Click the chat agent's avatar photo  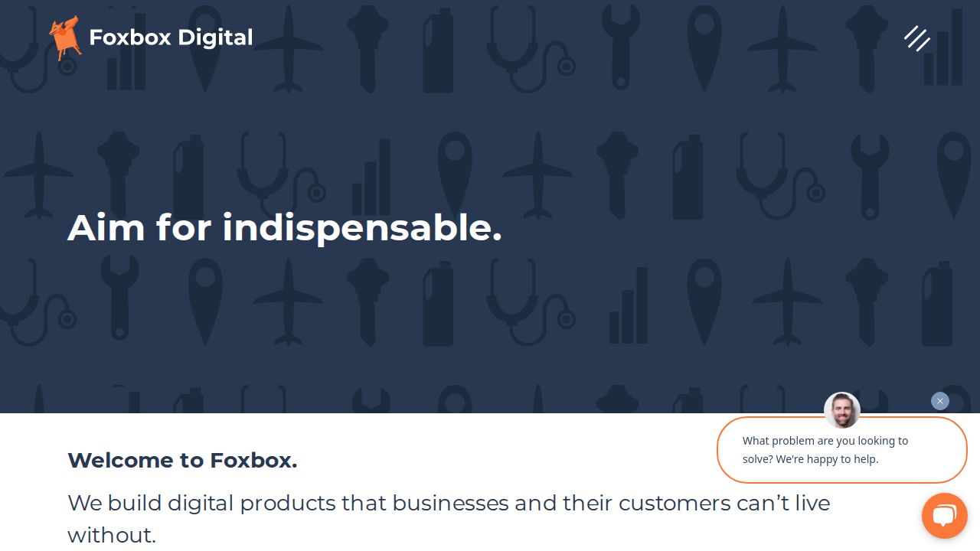click(842, 410)
